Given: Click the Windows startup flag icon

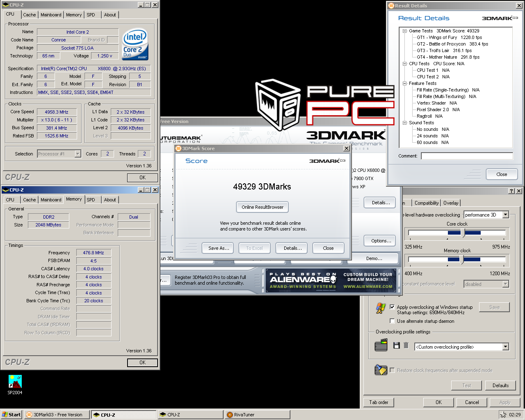Looking at the screenshot, I should point(381,308).
